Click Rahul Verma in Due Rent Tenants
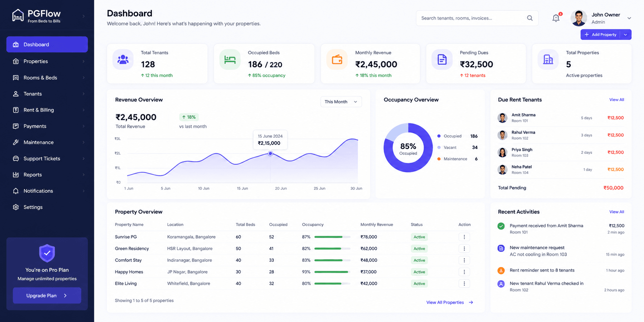Image resolution: width=644 pixels, height=322 pixels. 523,133
